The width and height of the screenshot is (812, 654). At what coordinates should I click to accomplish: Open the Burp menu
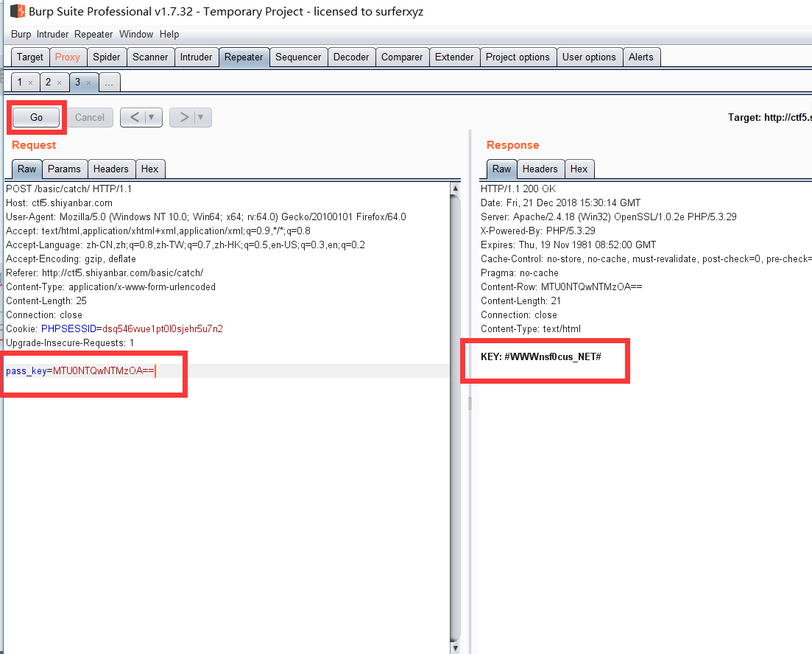coord(21,34)
